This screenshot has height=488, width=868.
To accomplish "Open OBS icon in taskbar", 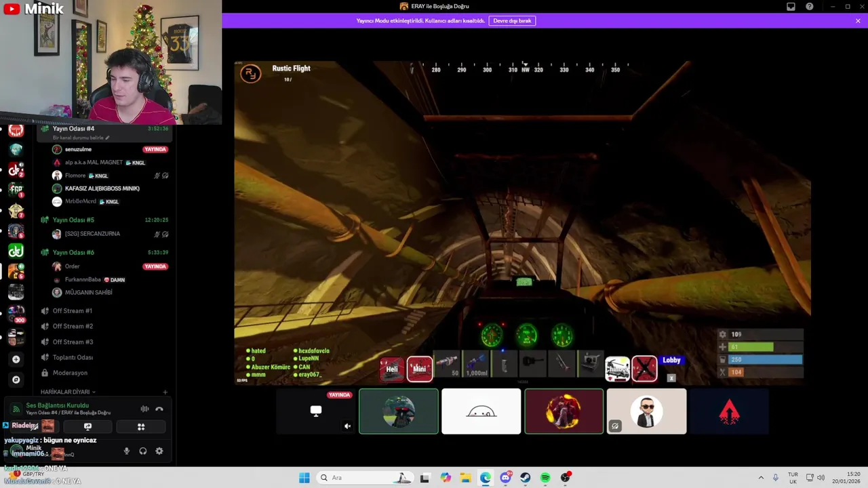I will coord(566,478).
